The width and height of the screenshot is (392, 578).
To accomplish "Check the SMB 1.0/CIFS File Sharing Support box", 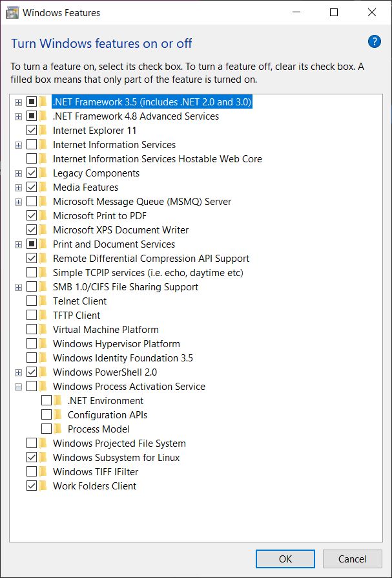I will pyautogui.click(x=32, y=287).
